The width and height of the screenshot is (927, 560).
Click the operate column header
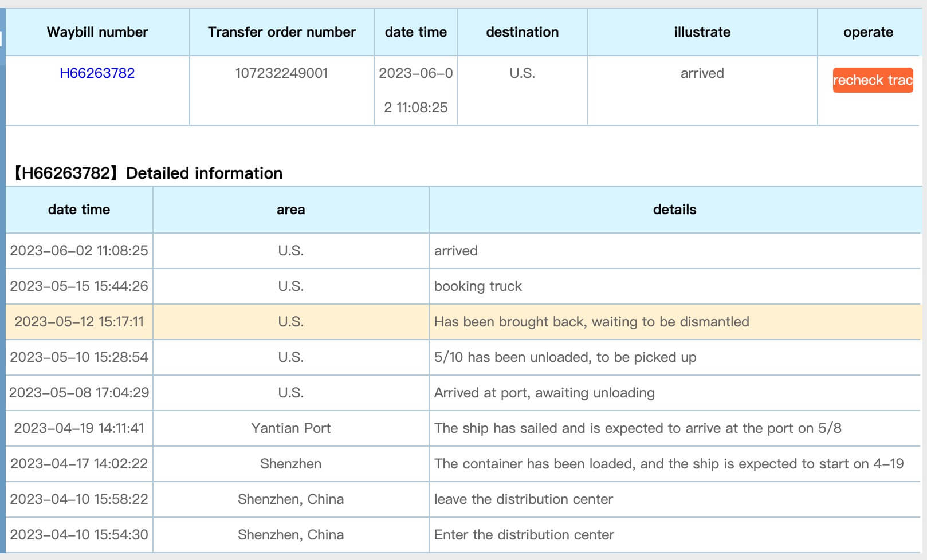point(868,32)
